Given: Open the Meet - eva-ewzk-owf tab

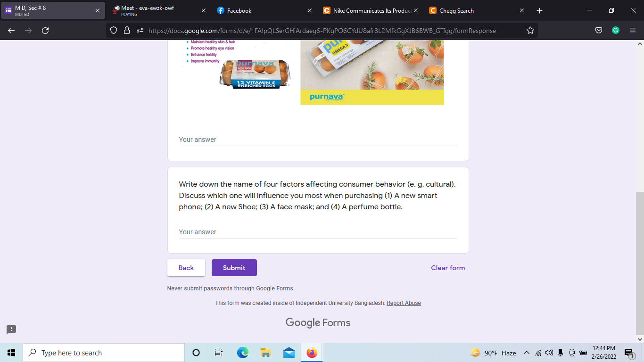Looking at the screenshot, I should coord(159,10).
